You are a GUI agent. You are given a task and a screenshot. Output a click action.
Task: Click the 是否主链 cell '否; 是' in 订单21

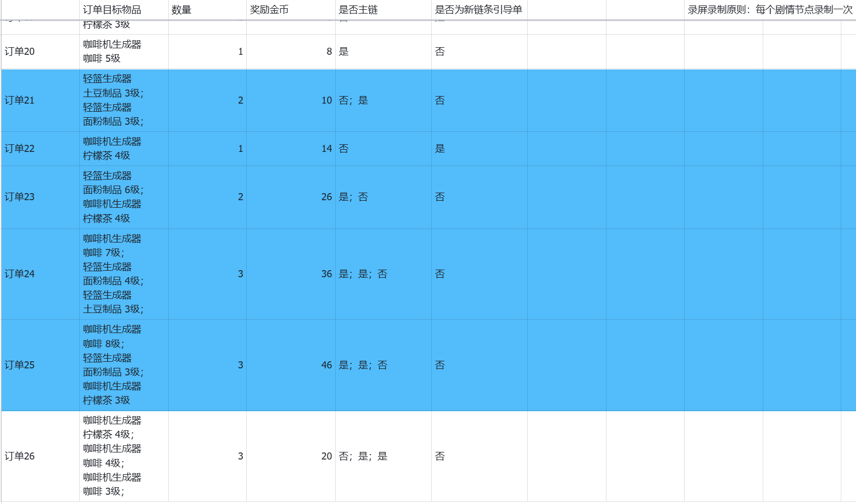tap(384, 100)
